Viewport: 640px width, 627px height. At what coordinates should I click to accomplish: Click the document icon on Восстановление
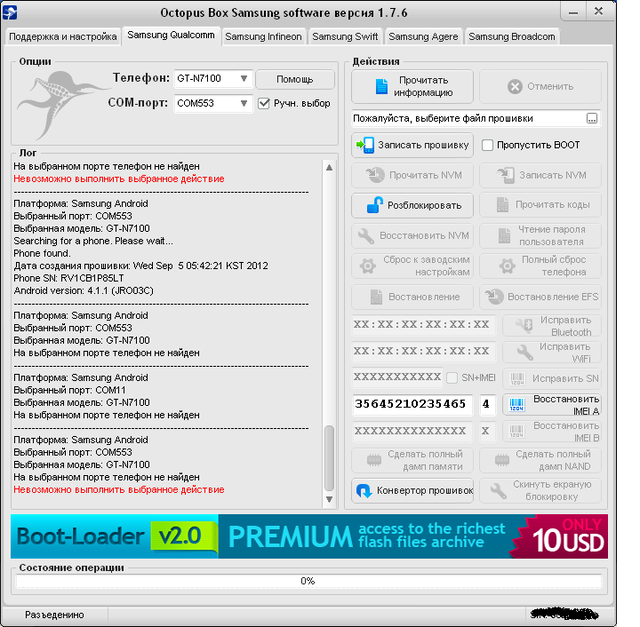coord(376,297)
